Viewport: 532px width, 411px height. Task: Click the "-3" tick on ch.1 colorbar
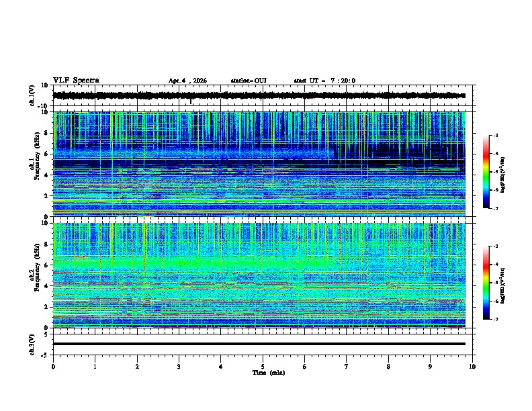(496, 136)
